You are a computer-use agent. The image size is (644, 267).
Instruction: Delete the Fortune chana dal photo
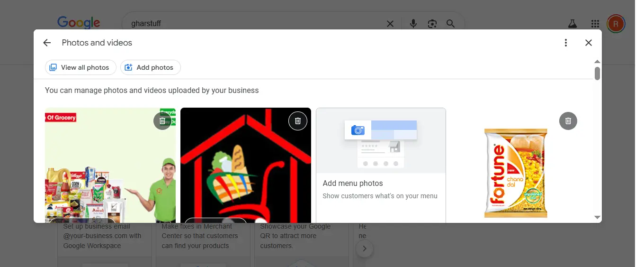point(568,121)
